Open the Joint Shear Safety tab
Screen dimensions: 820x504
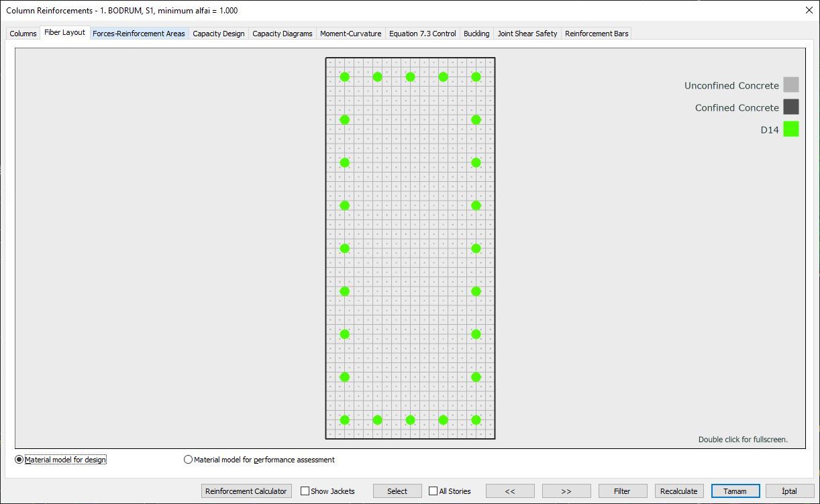527,33
